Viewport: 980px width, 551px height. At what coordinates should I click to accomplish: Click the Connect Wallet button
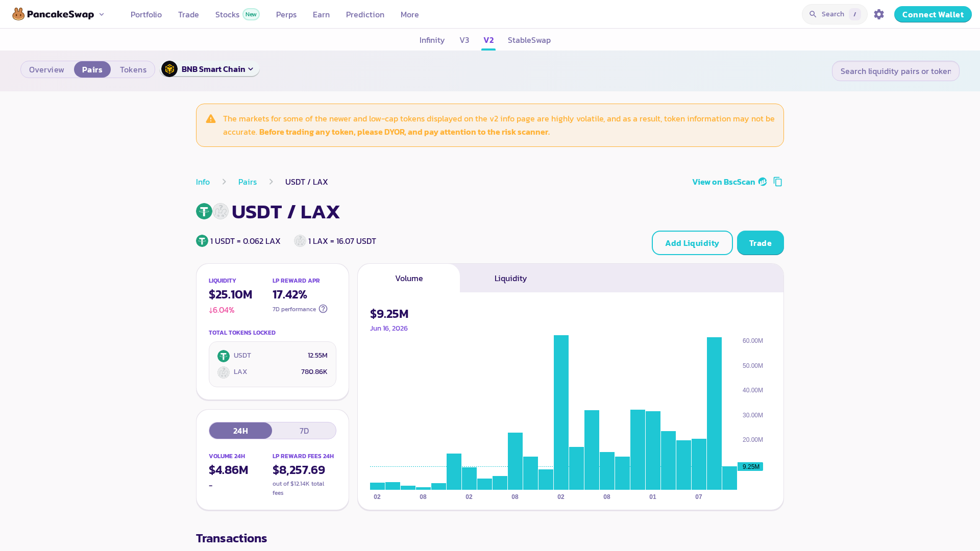click(933, 14)
